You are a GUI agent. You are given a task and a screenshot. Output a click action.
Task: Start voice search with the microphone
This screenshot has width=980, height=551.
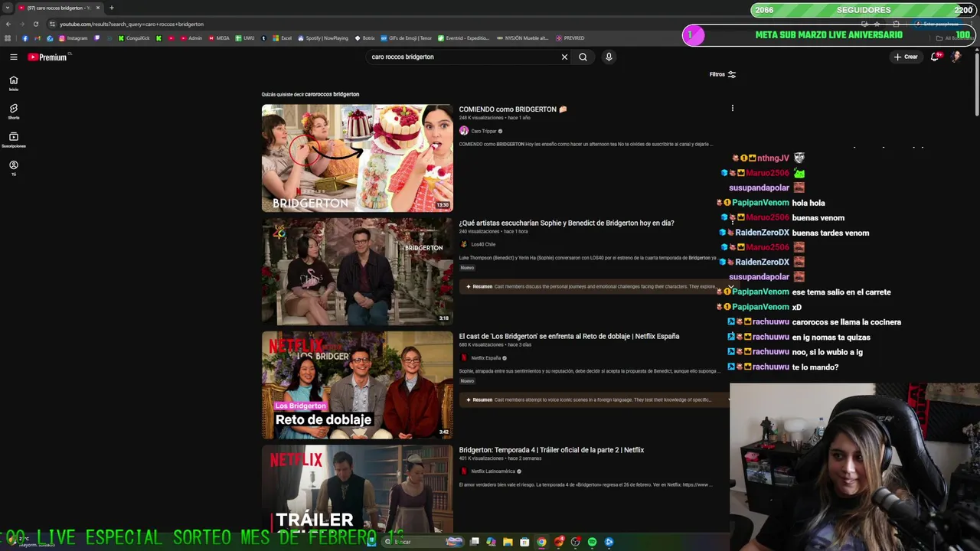(609, 57)
